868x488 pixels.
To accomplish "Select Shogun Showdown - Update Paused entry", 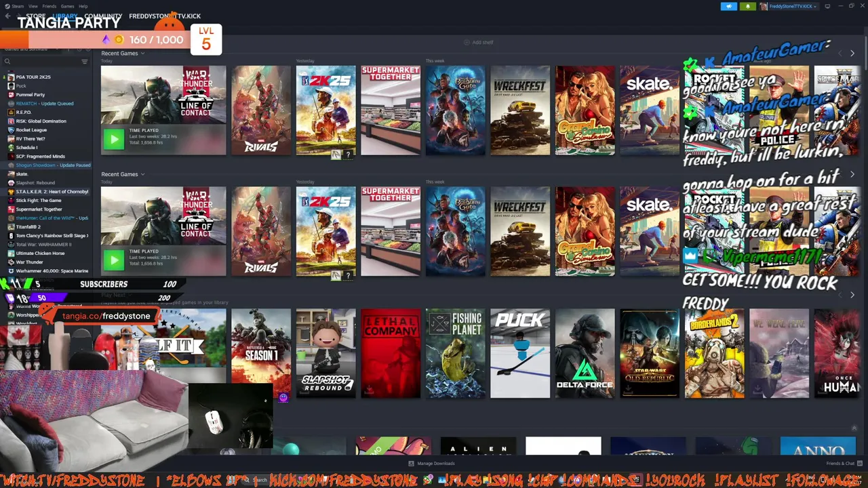I will 53,165.
